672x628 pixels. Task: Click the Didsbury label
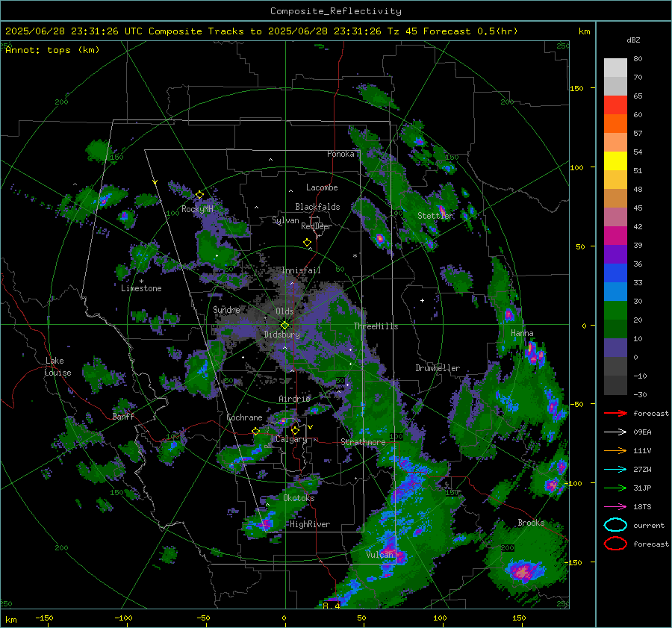point(281,335)
